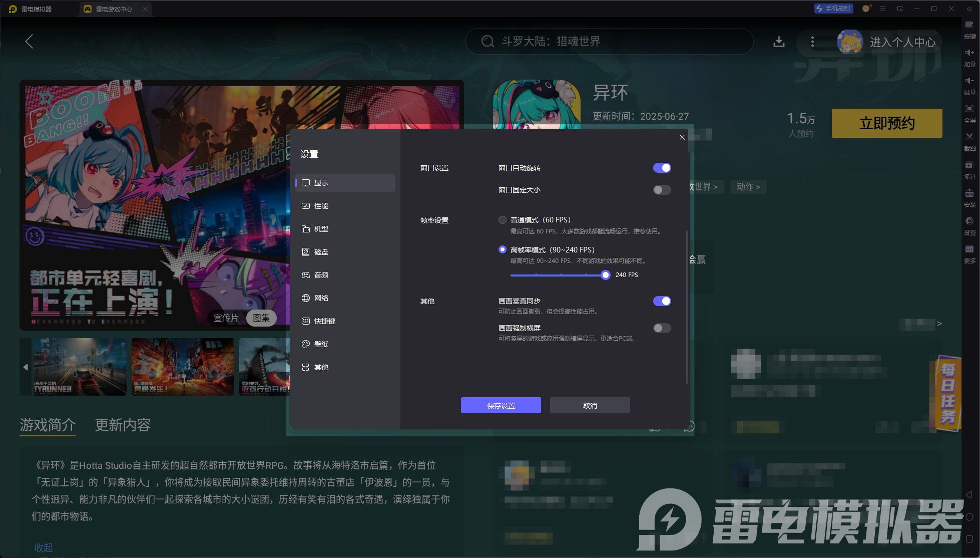Screen dimensions: 980x558
Task: Open the 网络 settings section
Action: (321, 298)
